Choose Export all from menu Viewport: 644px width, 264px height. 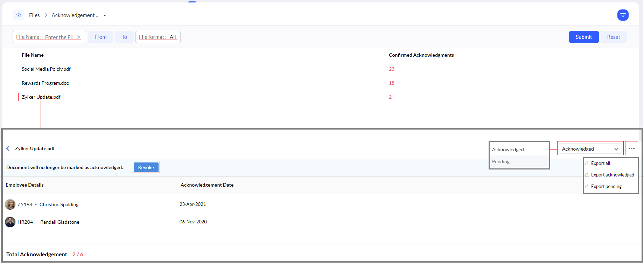click(x=600, y=163)
